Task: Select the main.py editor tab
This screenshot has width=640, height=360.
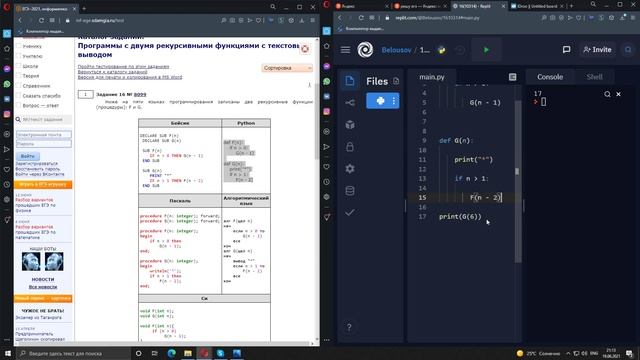Action: (432, 77)
